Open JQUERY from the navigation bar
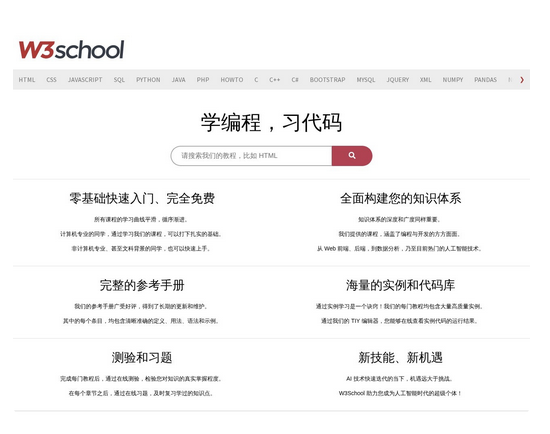 398,80
